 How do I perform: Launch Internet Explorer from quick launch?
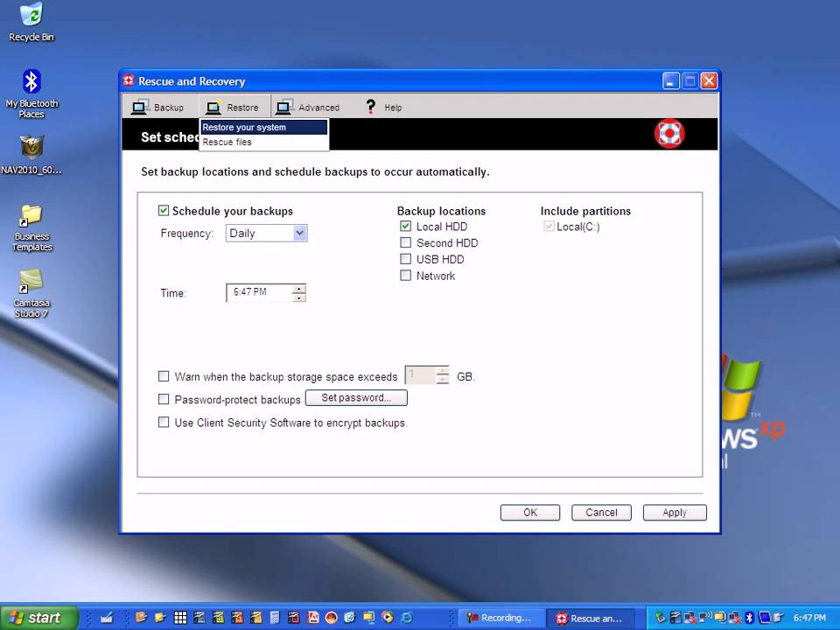tap(407, 618)
